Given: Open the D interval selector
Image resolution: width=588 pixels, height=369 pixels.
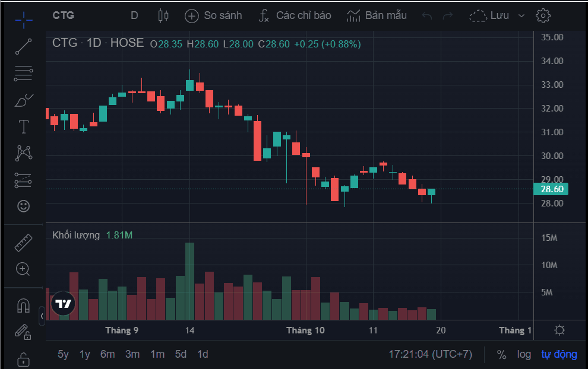Looking at the screenshot, I should (x=134, y=15).
